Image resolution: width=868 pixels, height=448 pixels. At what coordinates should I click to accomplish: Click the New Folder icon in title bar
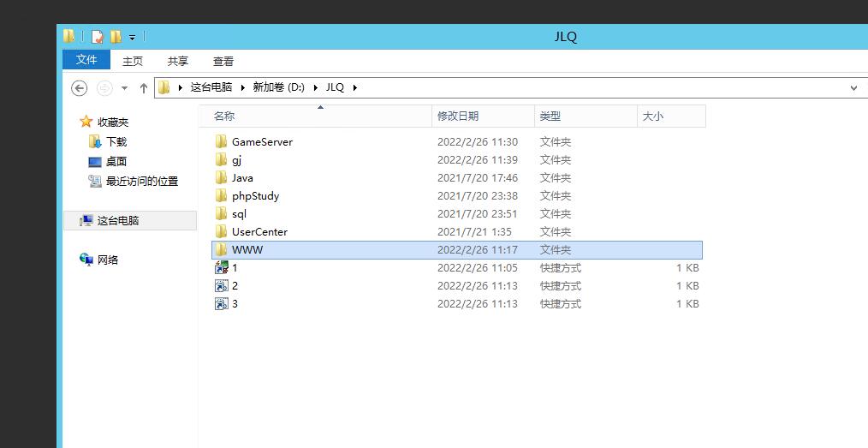(x=116, y=37)
